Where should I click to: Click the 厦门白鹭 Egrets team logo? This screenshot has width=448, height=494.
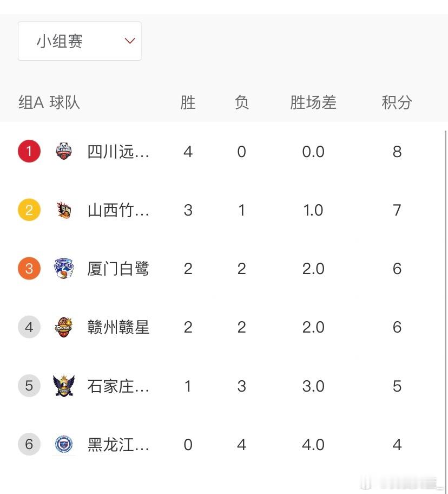pos(64,269)
